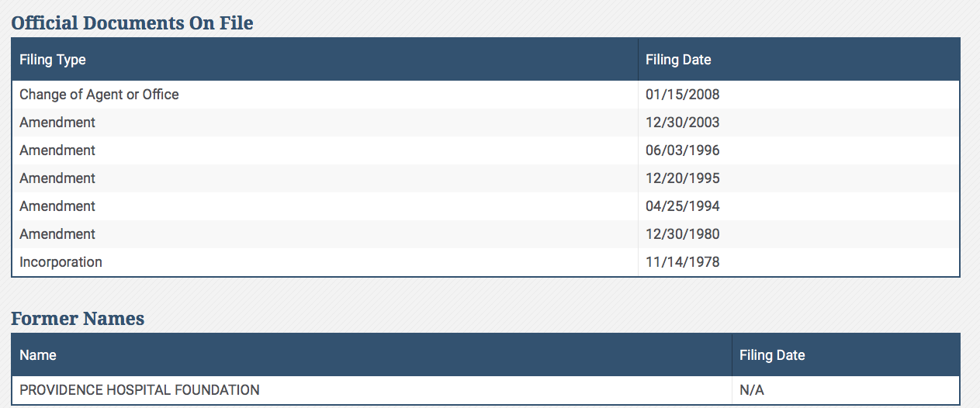Viewport: 980px width, 408px height.
Task: Click the Amendment filed 12/20/1995
Action: pyautogui.click(x=57, y=178)
